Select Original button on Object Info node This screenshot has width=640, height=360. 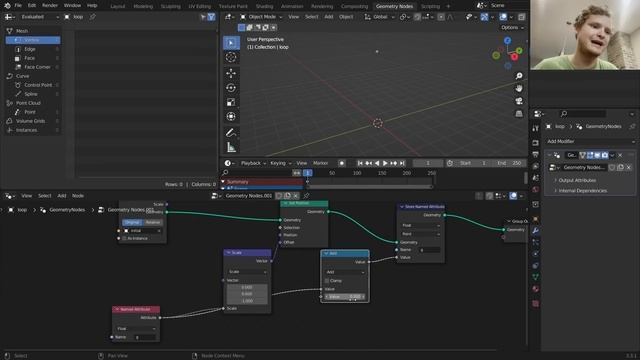[x=132, y=222]
